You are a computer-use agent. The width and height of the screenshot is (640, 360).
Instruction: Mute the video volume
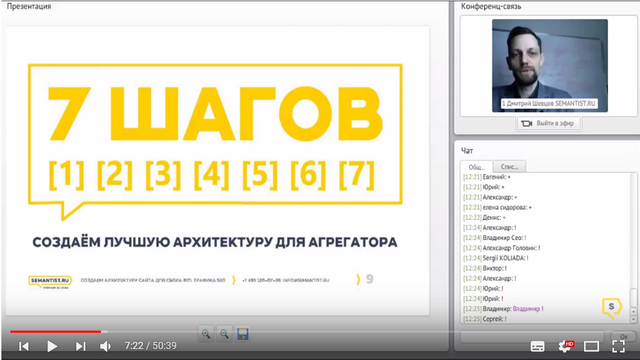pos(105,346)
